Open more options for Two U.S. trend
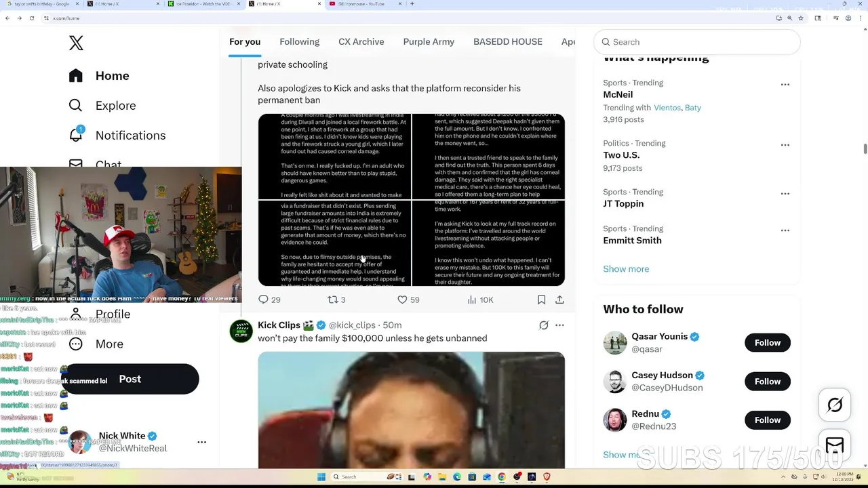Image resolution: width=868 pixels, height=488 pixels. coord(785,145)
